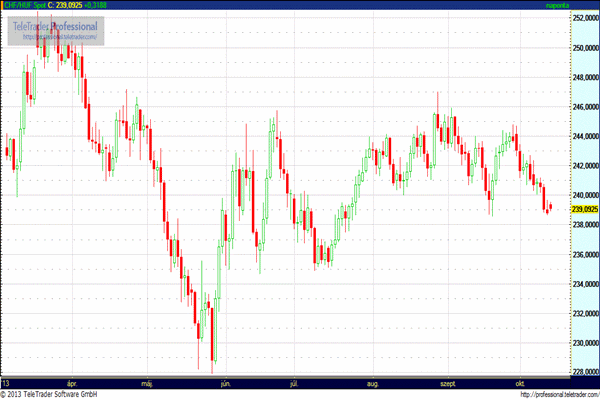
Task: Open the professional.teletrader.com watermark link
Action: tap(56, 37)
